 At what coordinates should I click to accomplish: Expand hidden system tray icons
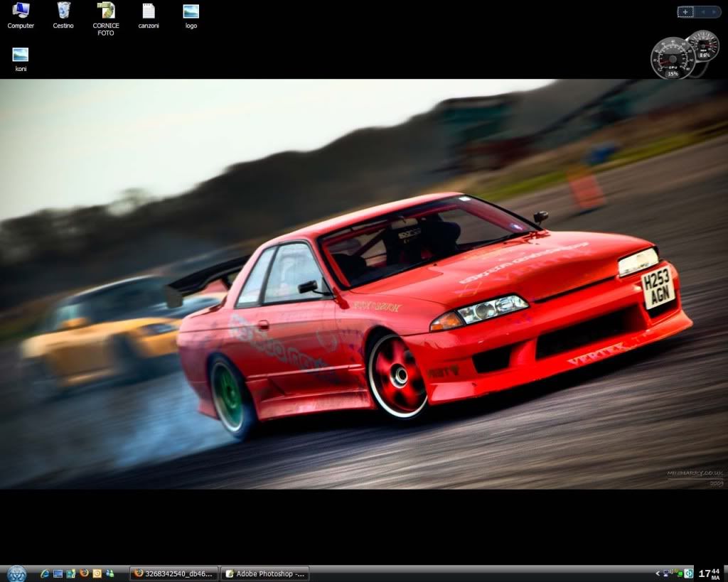click(657, 573)
